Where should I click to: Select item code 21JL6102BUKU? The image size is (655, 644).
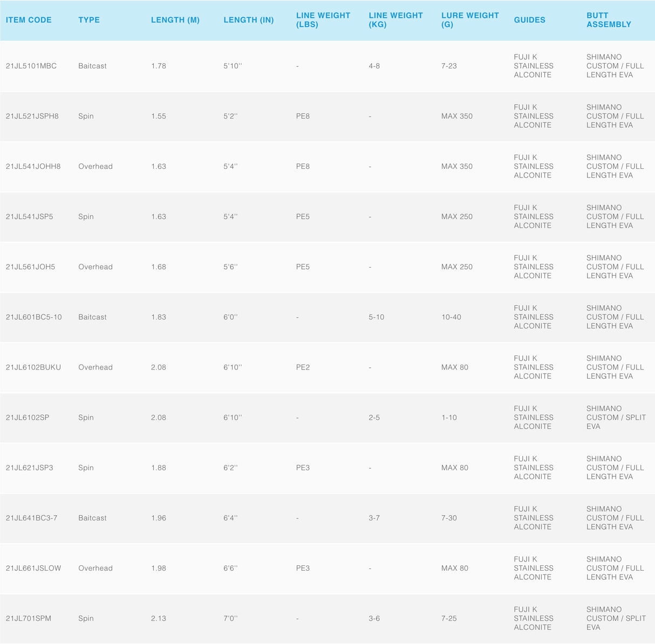click(33, 367)
